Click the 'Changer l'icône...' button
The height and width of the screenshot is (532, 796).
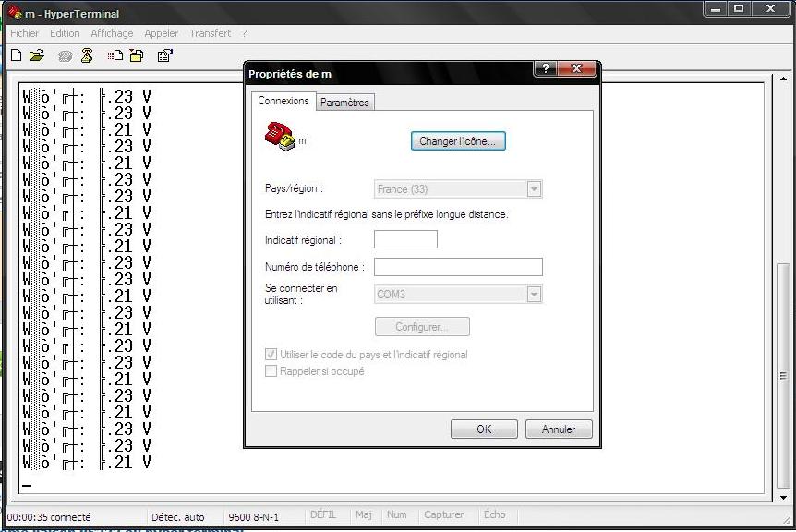(x=458, y=141)
